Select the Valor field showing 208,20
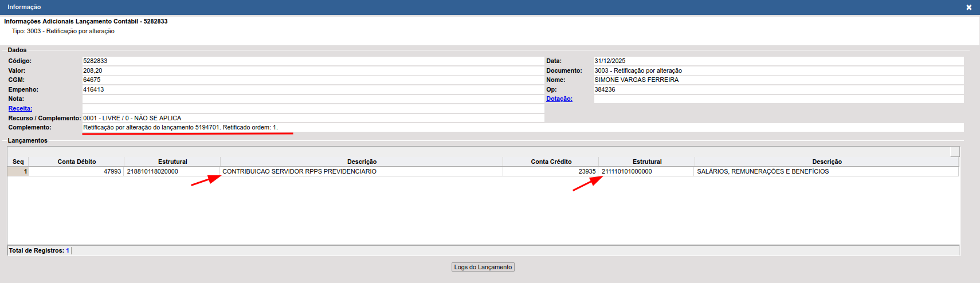The image size is (980, 283). (312, 70)
